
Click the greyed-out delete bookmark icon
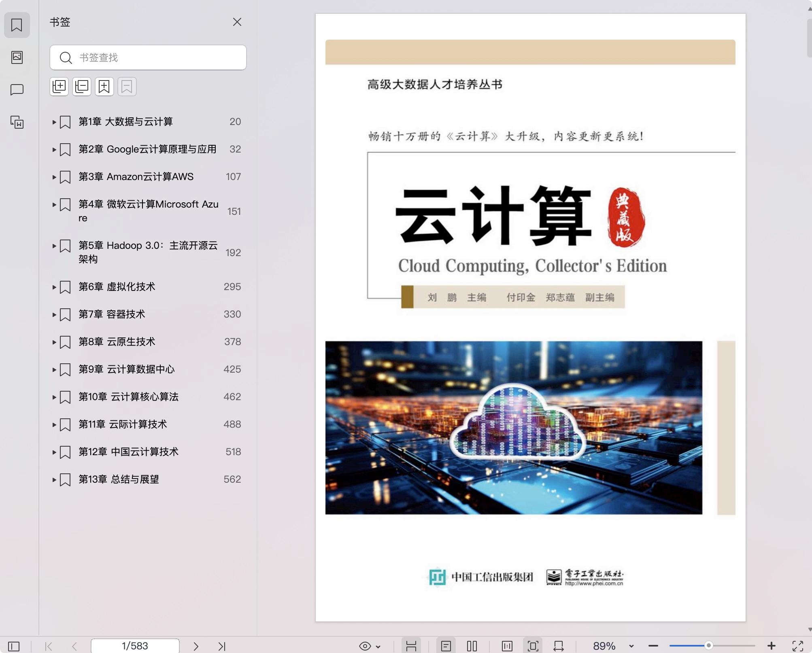coord(127,86)
